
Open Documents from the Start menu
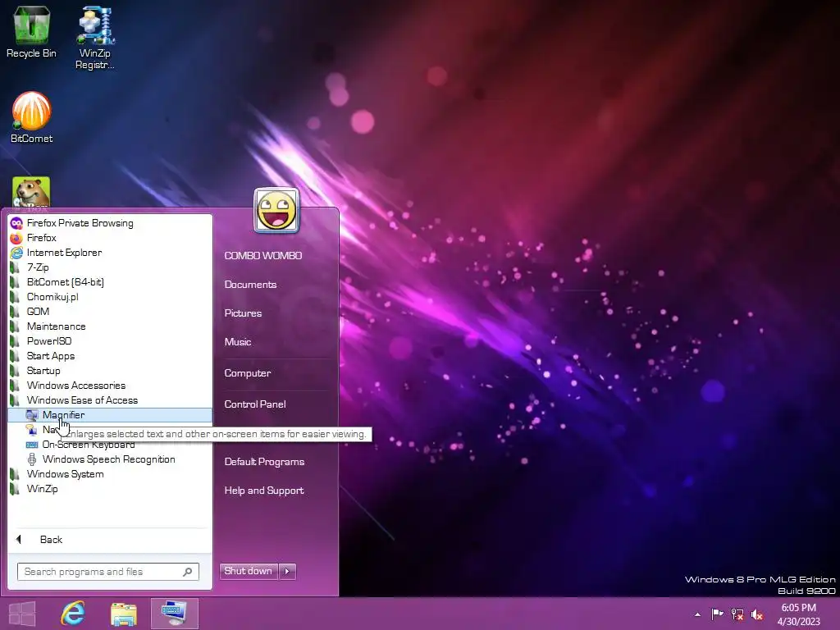pyautogui.click(x=250, y=285)
